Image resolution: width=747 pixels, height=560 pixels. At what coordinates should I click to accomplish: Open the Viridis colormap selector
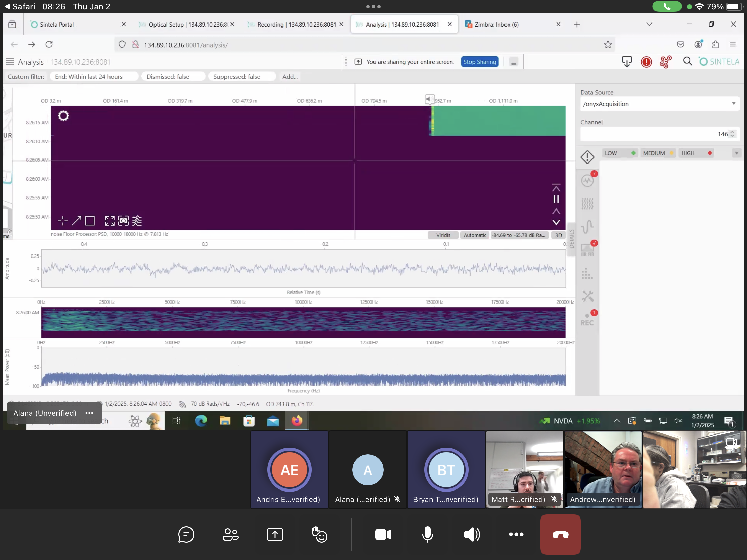[x=443, y=235]
